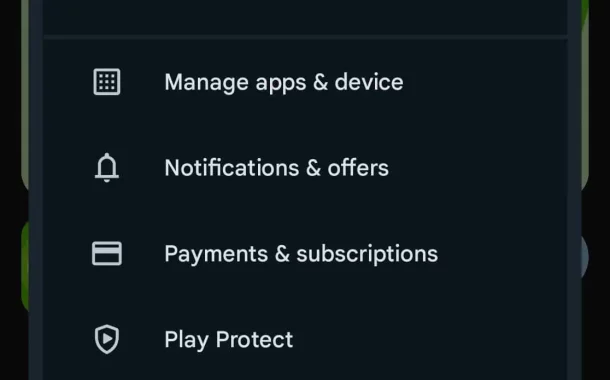Open Play Protect

coord(305,339)
